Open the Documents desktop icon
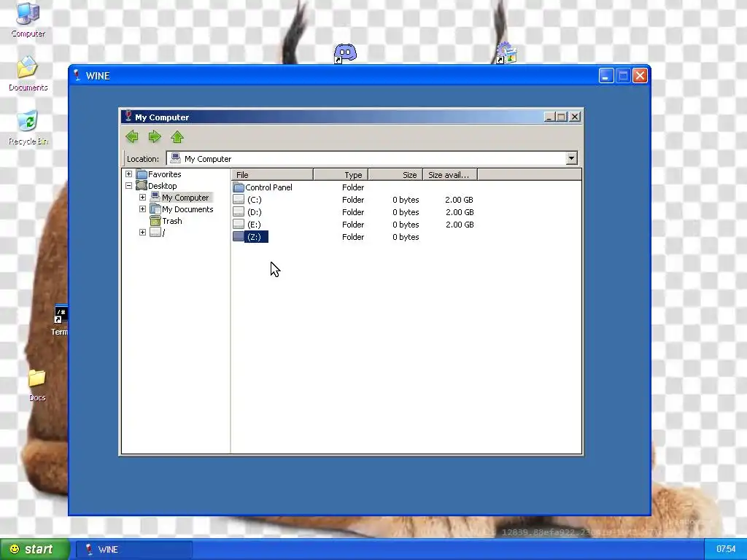The width and height of the screenshot is (747, 560). [x=28, y=74]
